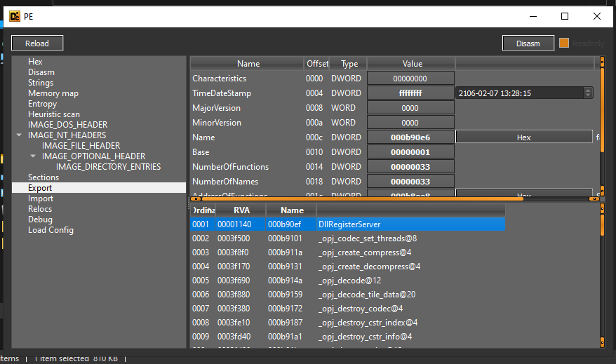Collapse the IMAGE_OPTIONAL_HEADER node arrow

33,156
